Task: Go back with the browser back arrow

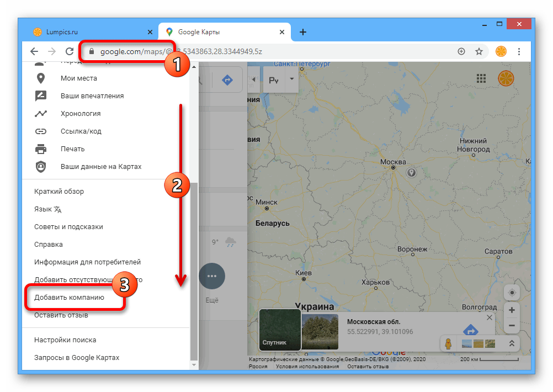Action: (34, 51)
